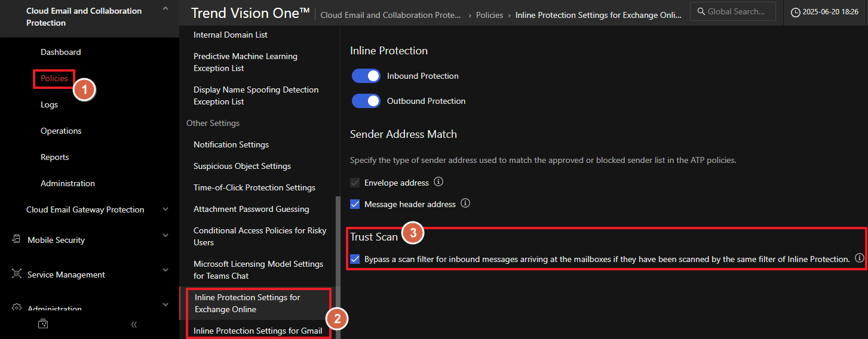Click the info icon next to Message header address

coord(465,204)
